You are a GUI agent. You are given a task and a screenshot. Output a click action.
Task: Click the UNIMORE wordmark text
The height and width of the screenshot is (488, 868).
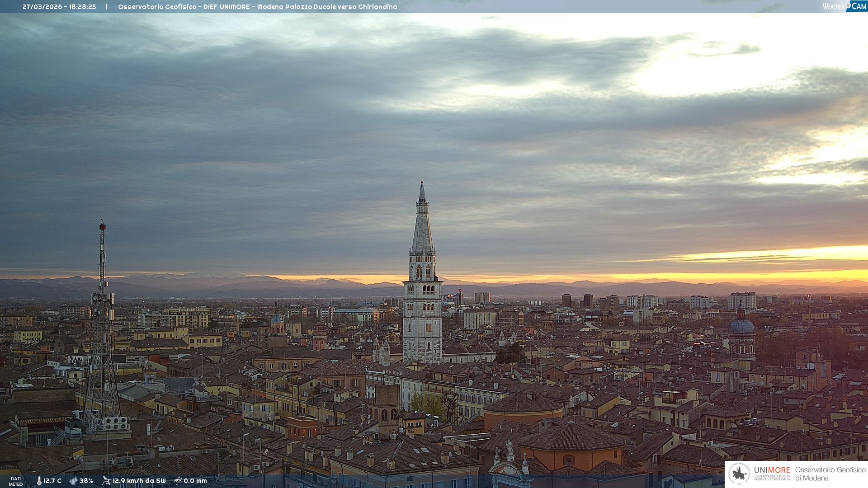tap(772, 470)
